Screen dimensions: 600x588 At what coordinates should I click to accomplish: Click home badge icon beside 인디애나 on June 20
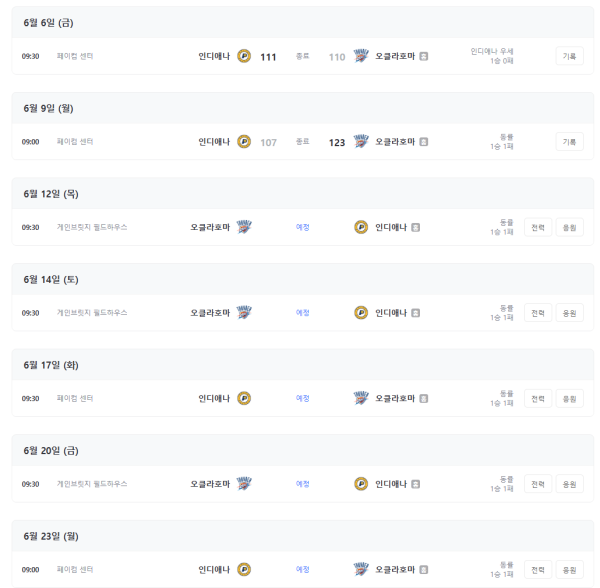point(416,484)
